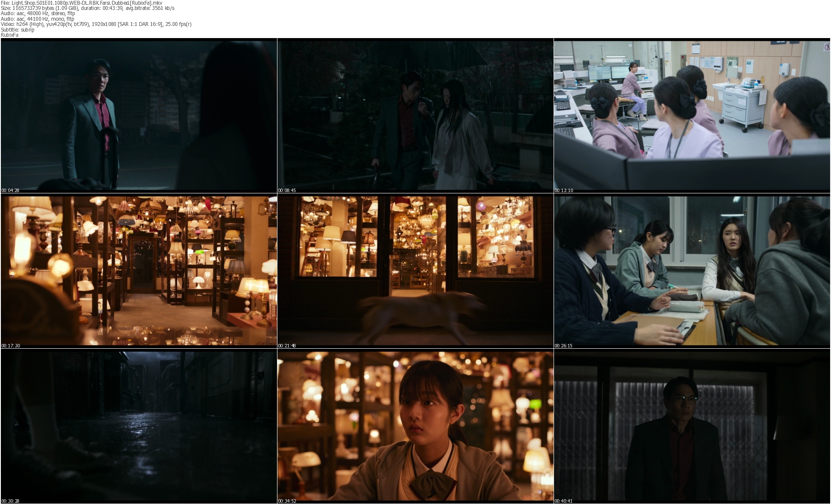Click the 00:30:28 timestamp label
This screenshot has width=831, height=504.
coord(10,501)
